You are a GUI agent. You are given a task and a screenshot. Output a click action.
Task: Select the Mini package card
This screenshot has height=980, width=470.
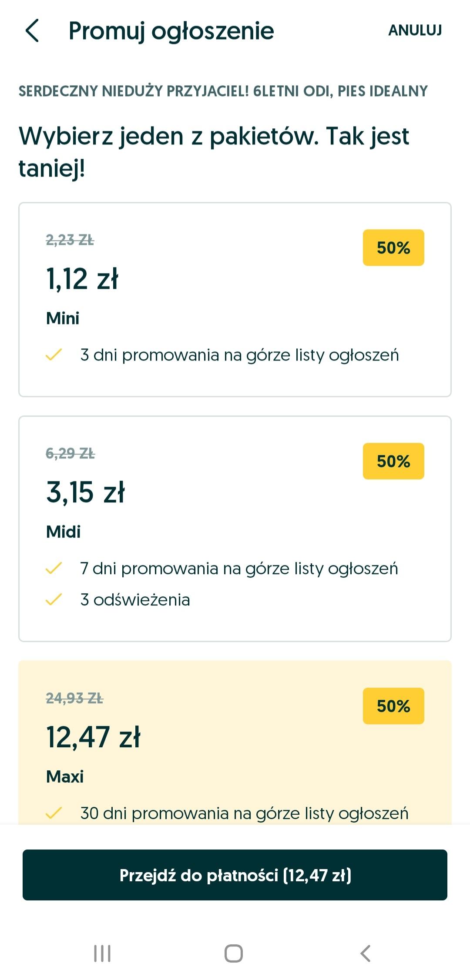[235, 300]
